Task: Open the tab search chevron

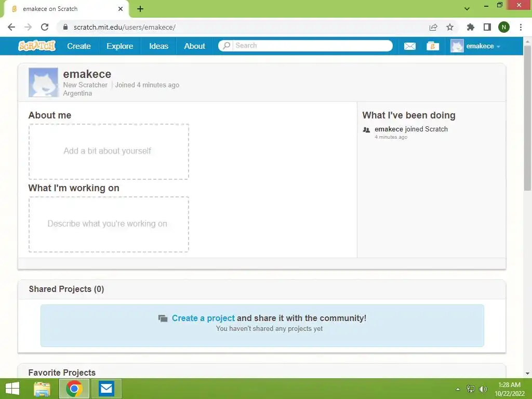Action: [x=467, y=9]
